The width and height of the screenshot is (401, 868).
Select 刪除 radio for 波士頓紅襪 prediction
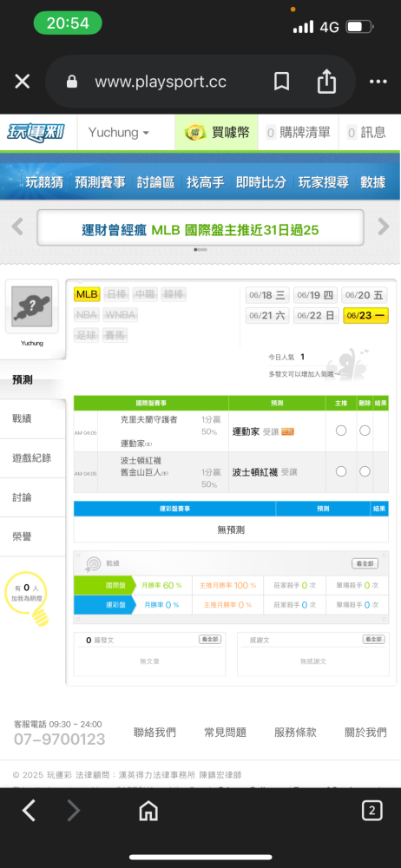[x=365, y=471]
